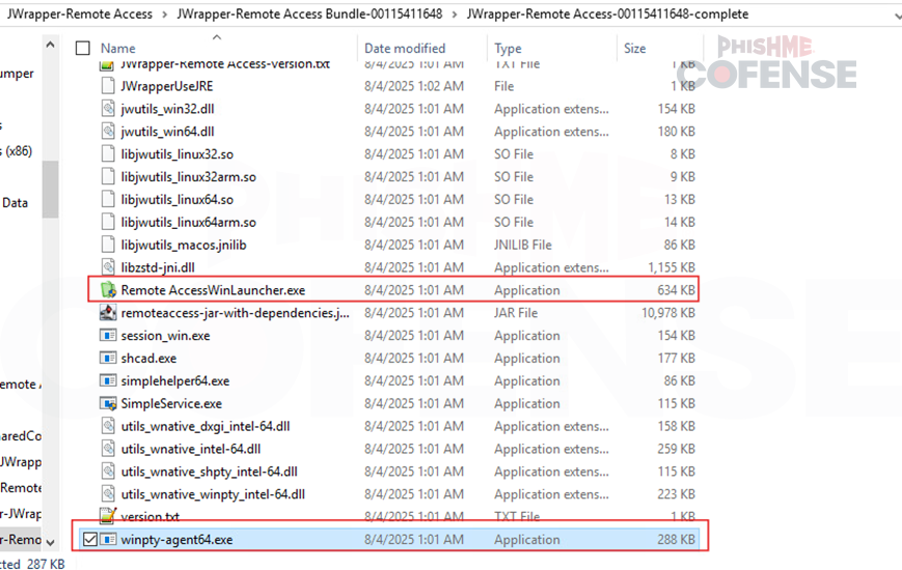Viewport: 902px width, 570px height.
Task: Click the Remote AccessWinLauncher.exe icon
Action: [x=108, y=290]
